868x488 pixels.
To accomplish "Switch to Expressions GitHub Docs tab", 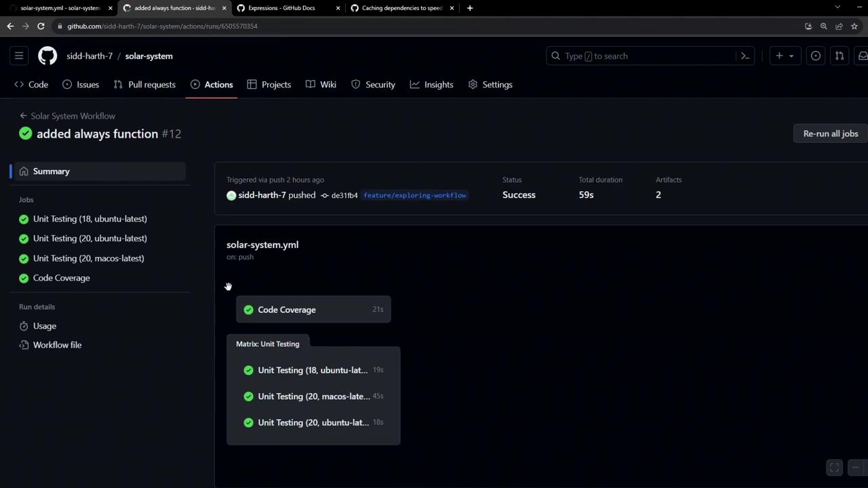I will pyautogui.click(x=281, y=8).
